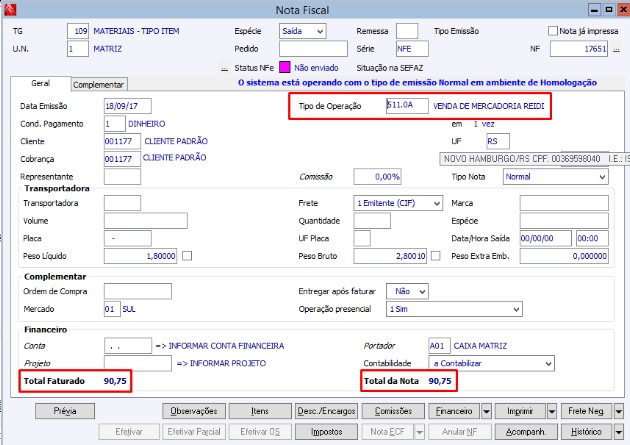Click the ellipsis button beside NF number

click(616, 49)
